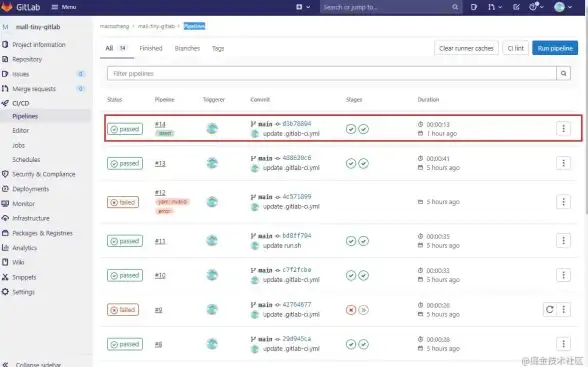Open commit bd8ff794 link

(297, 236)
